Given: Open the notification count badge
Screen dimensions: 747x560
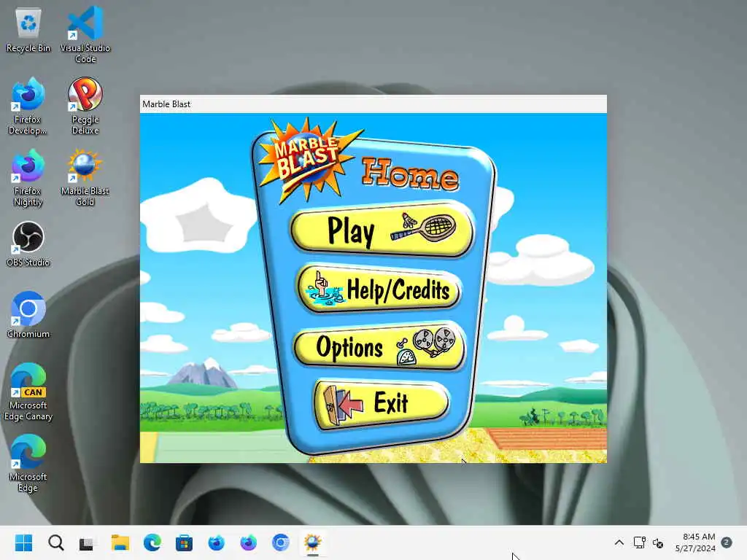Looking at the screenshot, I should [727, 542].
